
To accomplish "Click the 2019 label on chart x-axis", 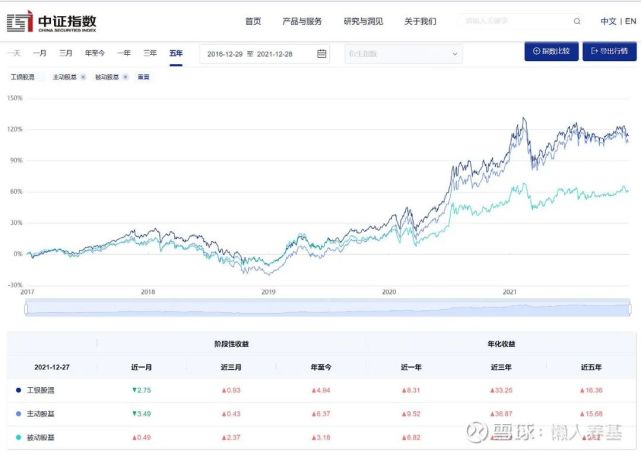I will pyautogui.click(x=269, y=292).
